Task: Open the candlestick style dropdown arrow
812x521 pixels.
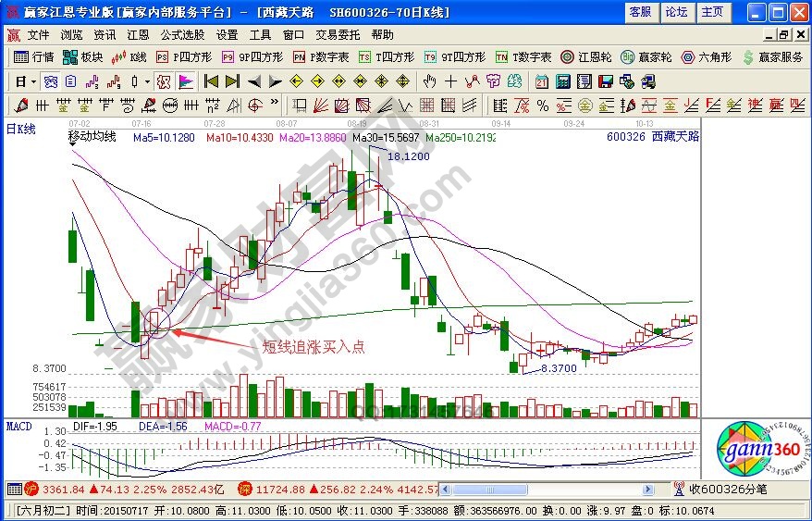Action: click(x=148, y=81)
